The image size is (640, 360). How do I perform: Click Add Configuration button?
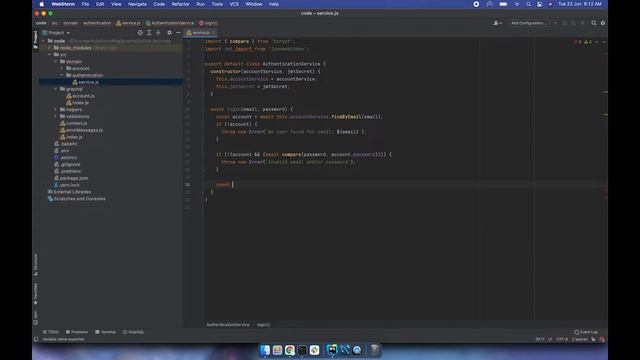[x=528, y=23]
